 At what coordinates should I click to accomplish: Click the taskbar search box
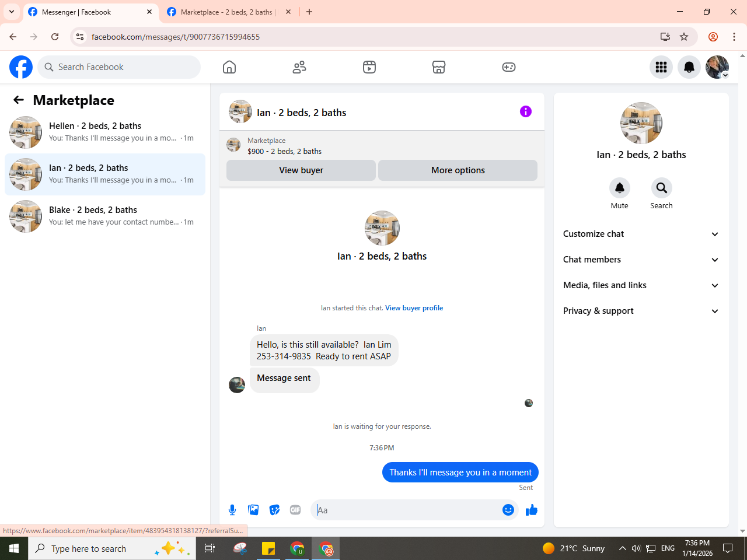[112, 548]
